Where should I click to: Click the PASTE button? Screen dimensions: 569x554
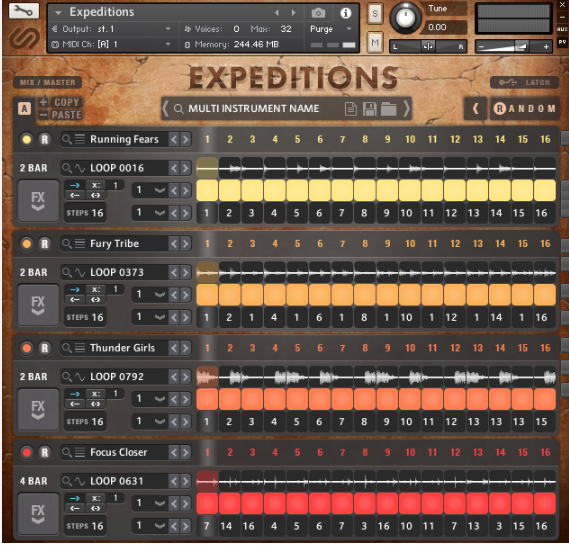[67, 115]
